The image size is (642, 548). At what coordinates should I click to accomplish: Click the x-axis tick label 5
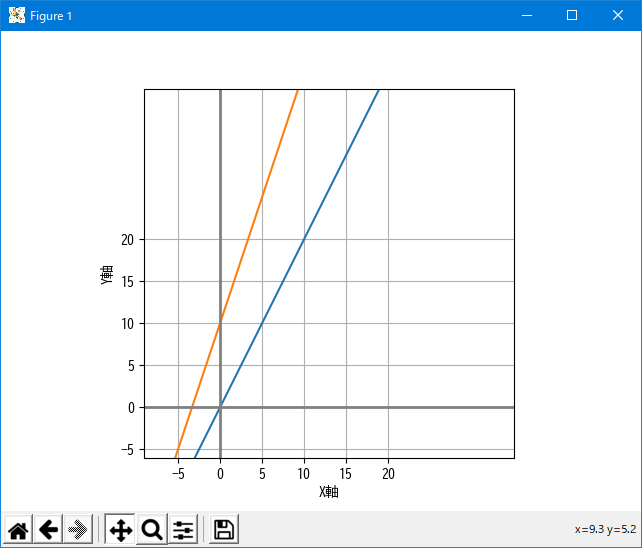pos(262,474)
